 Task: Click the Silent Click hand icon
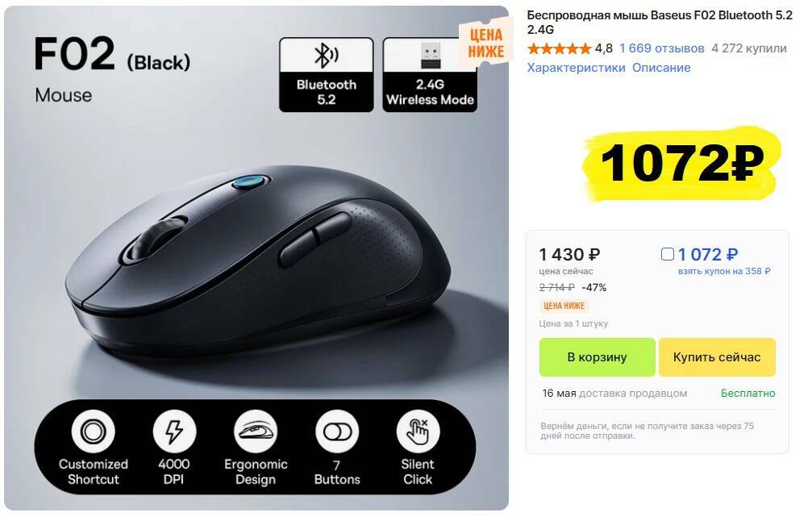coord(418,431)
